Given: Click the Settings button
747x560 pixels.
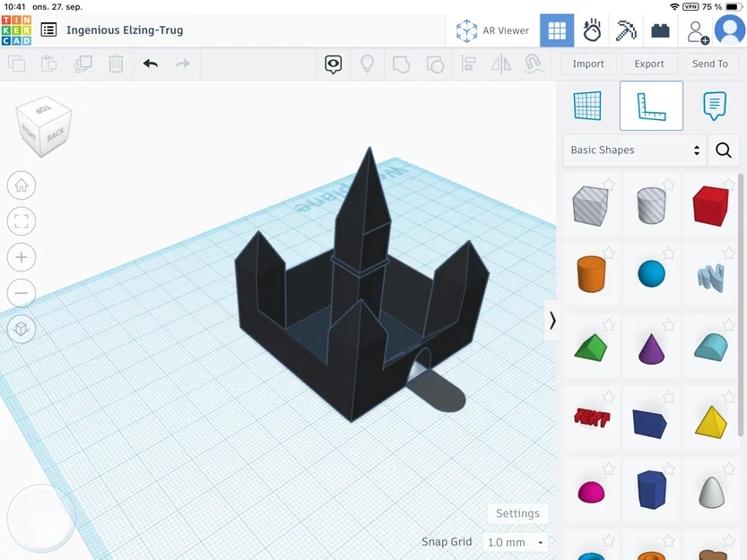Looking at the screenshot, I should click(x=517, y=513).
